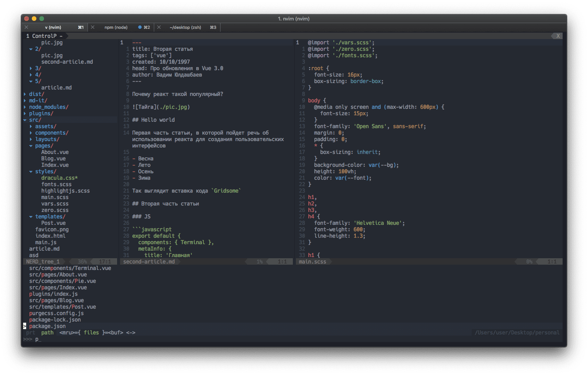Close the ~/desktop (zsh) tab

pos(159,27)
